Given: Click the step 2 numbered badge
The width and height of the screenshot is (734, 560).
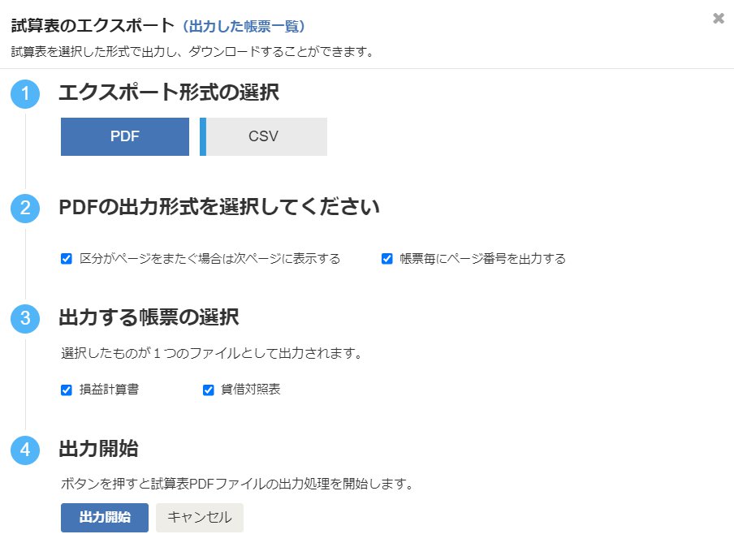Looking at the screenshot, I should pos(25,208).
